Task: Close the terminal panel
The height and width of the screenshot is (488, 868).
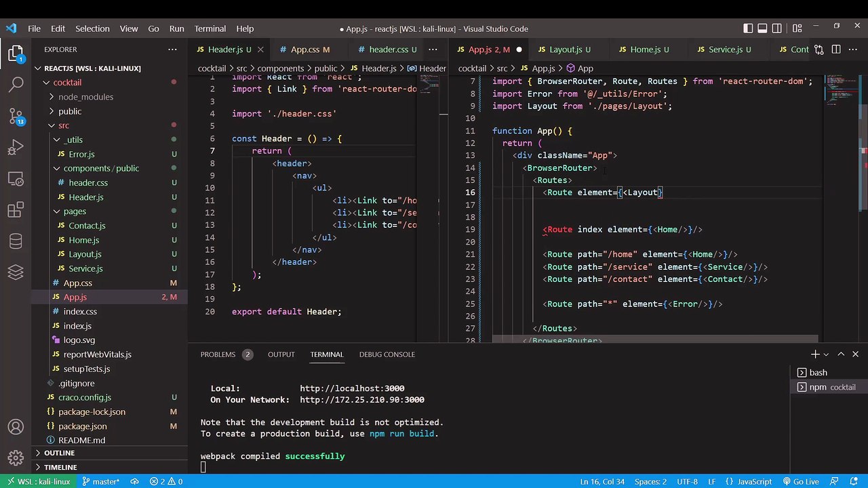Action: click(855, 354)
